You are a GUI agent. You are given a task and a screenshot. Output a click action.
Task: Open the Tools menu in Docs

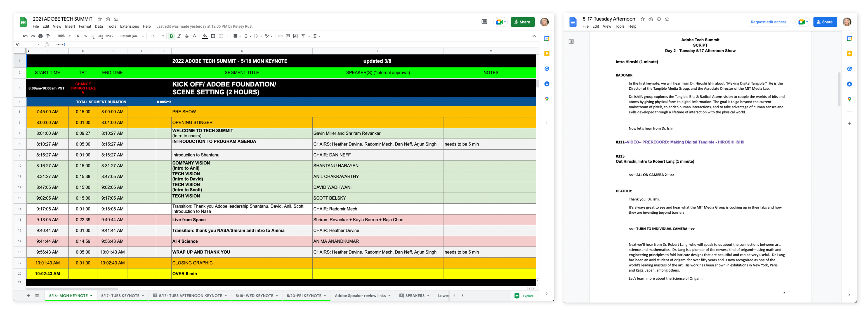point(619,26)
